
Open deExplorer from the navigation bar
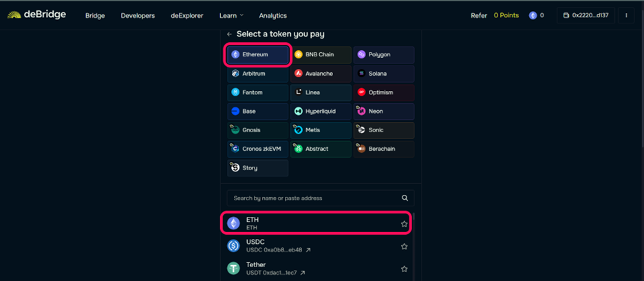click(x=187, y=16)
